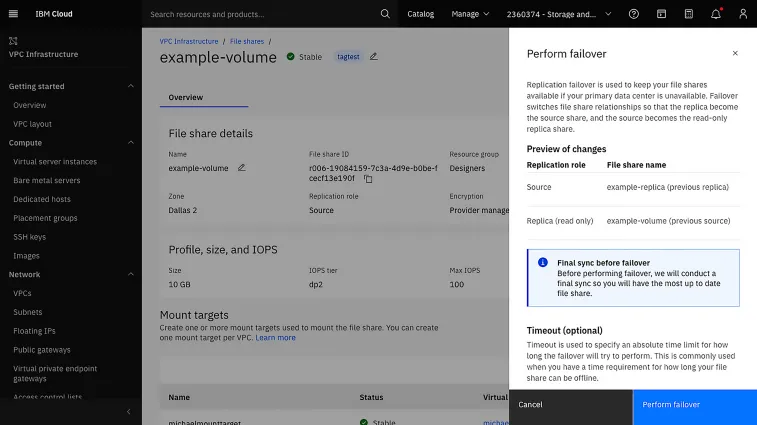
Task: Click the IBM Cloud Shell icon
Action: coord(661,14)
